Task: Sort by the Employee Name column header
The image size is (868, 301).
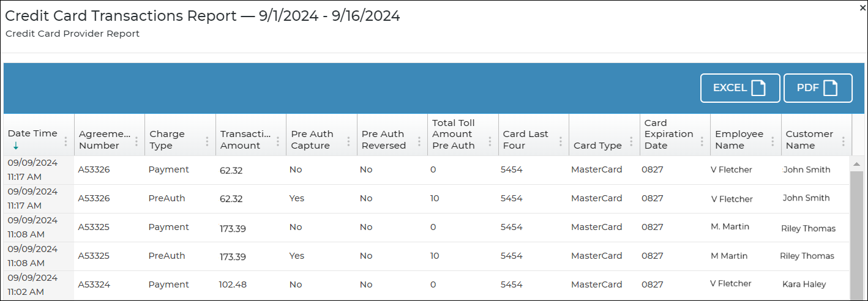Action: [x=739, y=139]
